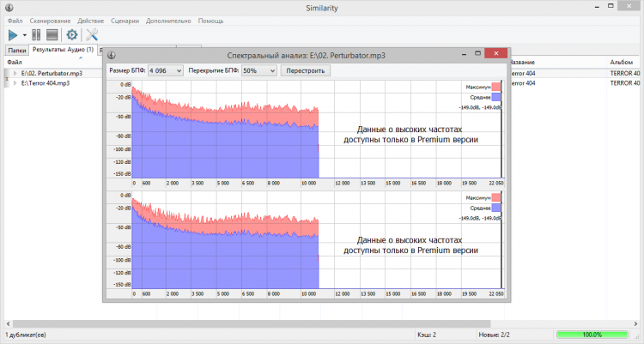Click the Среднее blue swatch in top chart
Viewport: 644px width, 344px height.
[496, 97]
